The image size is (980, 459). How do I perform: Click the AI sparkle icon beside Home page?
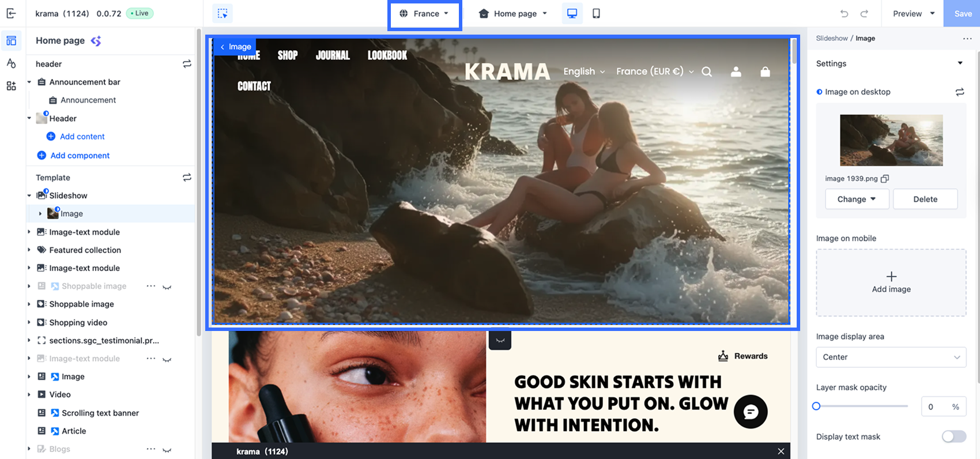[96, 40]
